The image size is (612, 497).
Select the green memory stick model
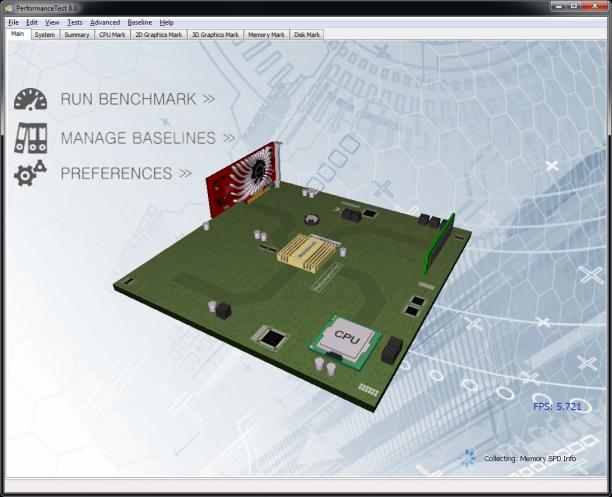(x=440, y=243)
